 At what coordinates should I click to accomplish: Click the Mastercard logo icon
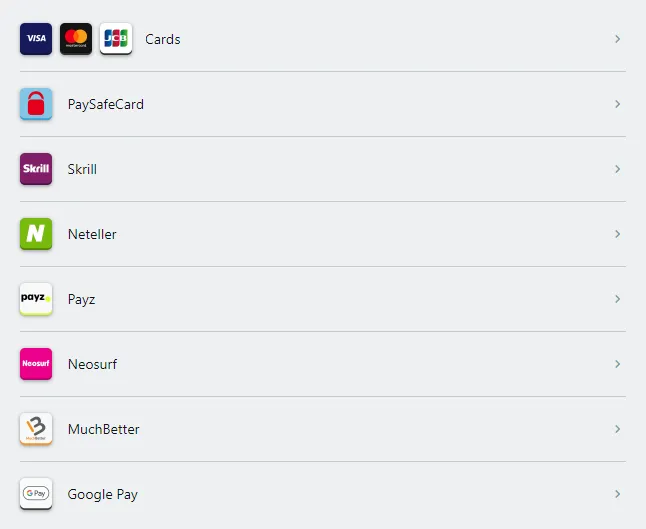[76, 39]
